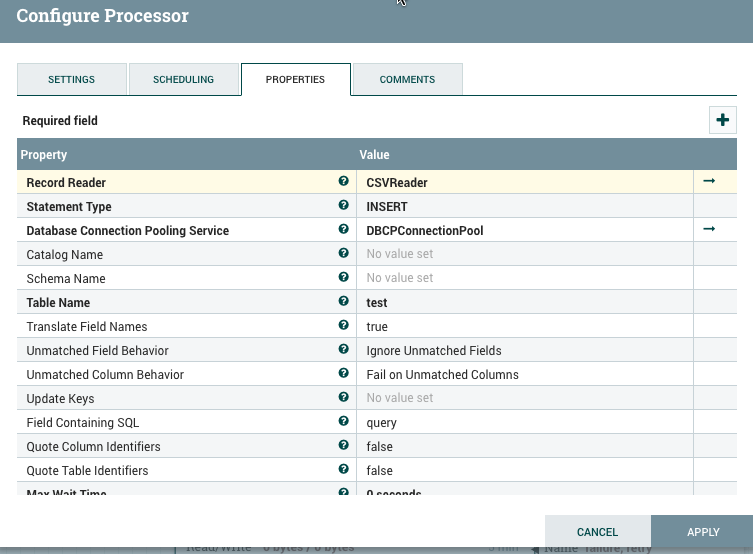The width and height of the screenshot is (753, 554).
Task: Edit the Table Name value test
Action: (x=524, y=303)
